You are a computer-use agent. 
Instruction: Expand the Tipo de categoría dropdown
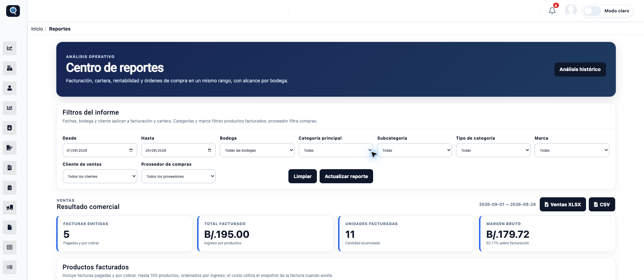(493, 150)
